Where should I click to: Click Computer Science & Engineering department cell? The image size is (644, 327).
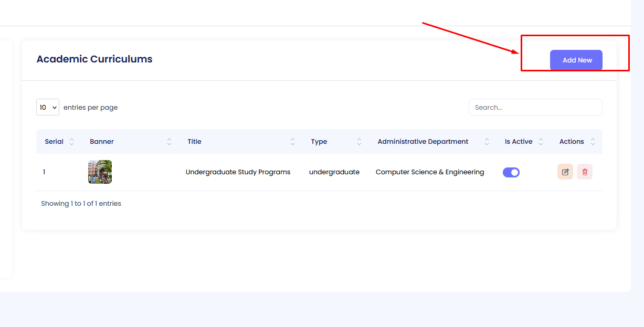coord(429,172)
